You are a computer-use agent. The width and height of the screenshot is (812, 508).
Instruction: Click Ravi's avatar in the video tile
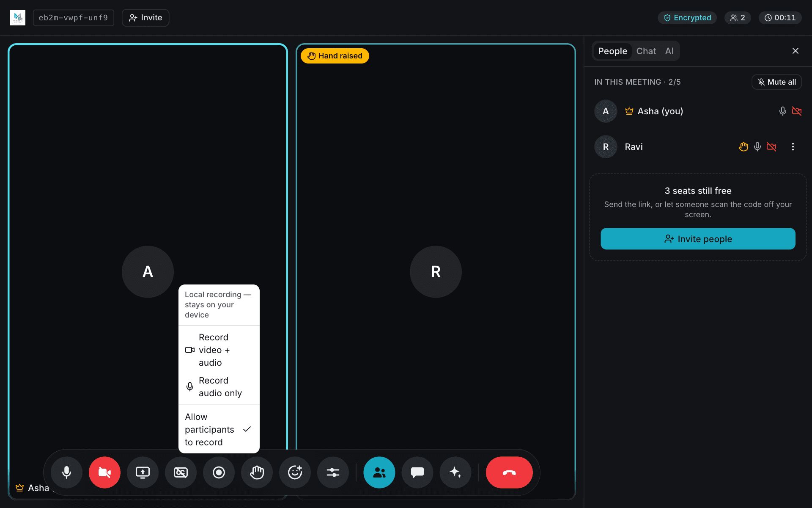point(436,272)
